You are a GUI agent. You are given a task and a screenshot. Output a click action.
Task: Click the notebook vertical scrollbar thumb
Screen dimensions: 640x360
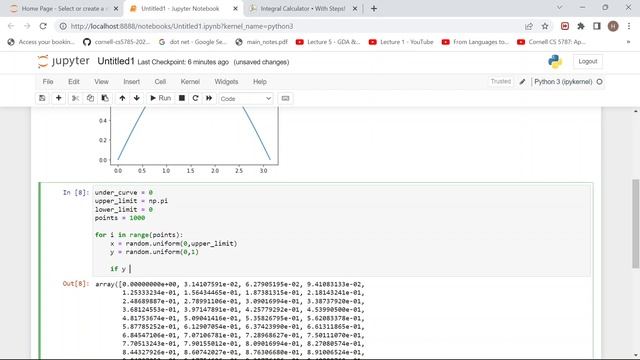point(636,224)
